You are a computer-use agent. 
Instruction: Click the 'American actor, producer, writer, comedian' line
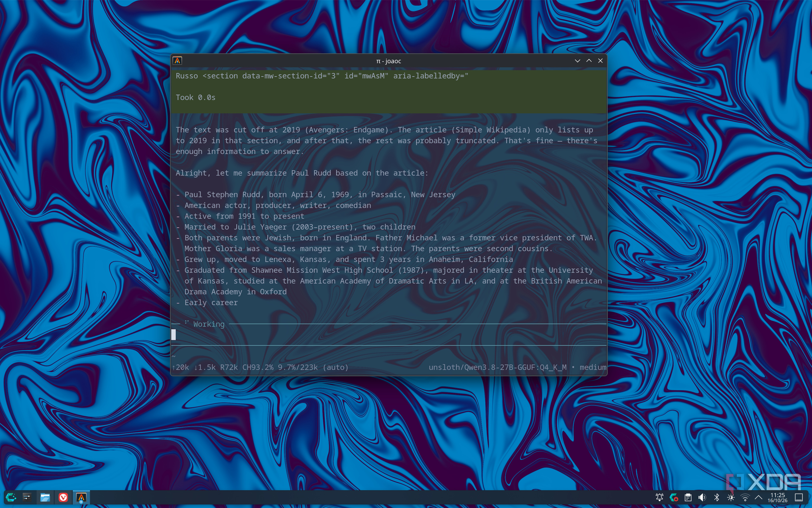[x=273, y=205]
